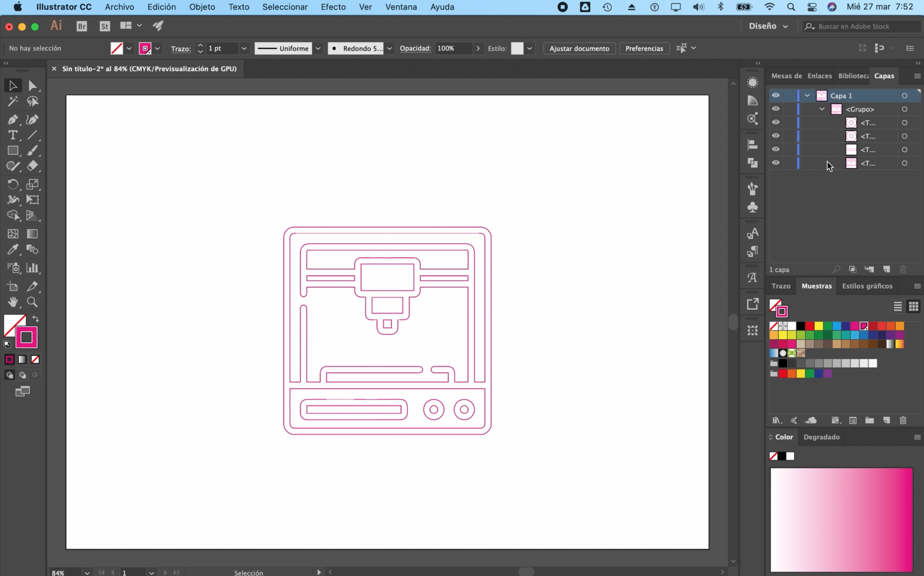Open zoom level 84% dropdown

tap(87, 573)
